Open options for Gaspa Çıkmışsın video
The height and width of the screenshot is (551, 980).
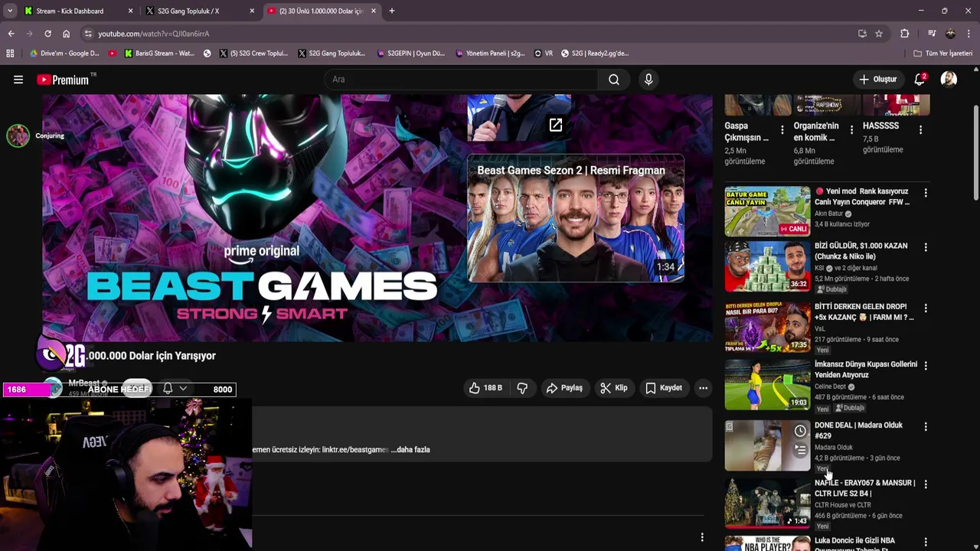point(782,130)
